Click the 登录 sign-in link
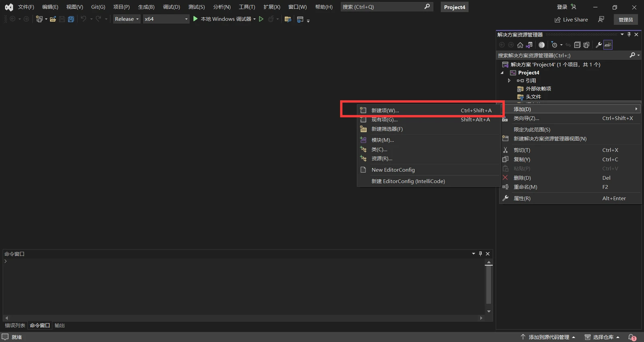This screenshot has width=644, height=342. click(562, 7)
